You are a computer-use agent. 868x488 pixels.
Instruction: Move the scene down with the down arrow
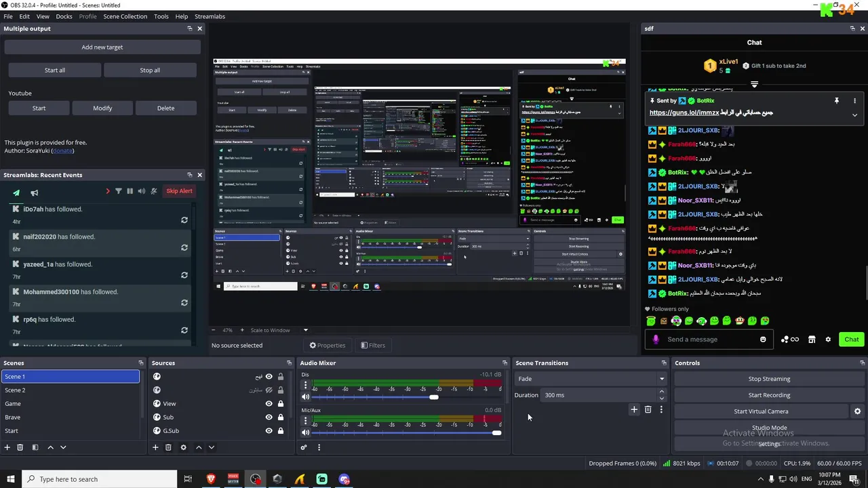(x=63, y=447)
